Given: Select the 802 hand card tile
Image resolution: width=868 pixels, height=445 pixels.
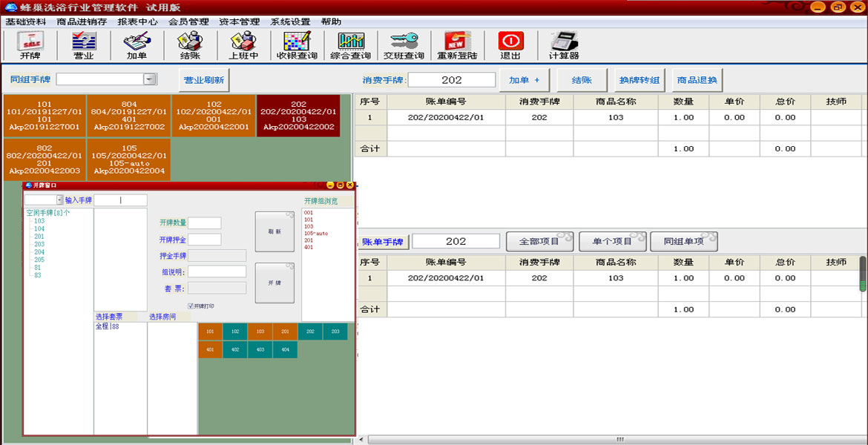Looking at the screenshot, I should click(45, 159).
